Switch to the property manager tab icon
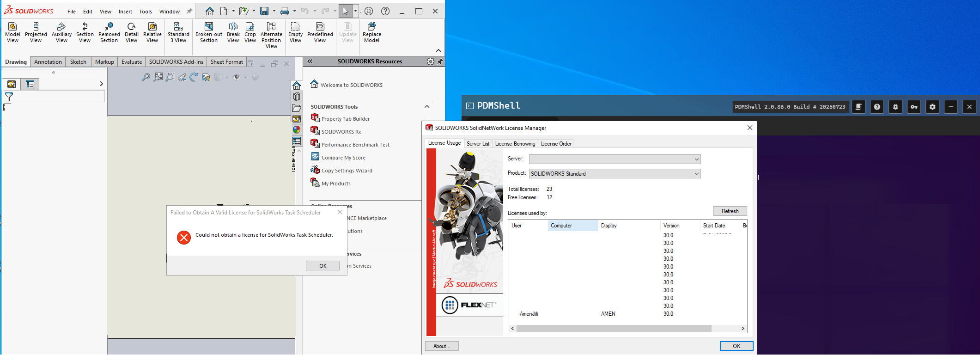Screen dimensions: 980x355 (30, 84)
